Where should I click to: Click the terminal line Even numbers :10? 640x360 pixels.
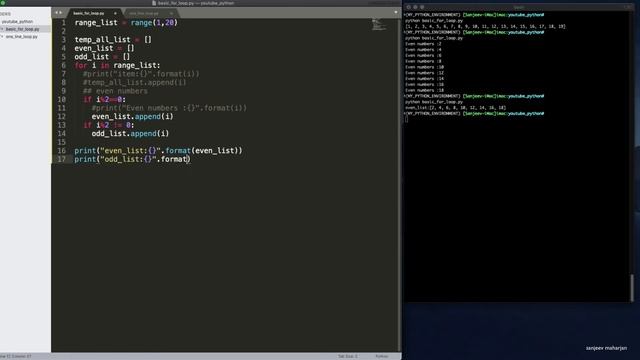click(x=424, y=67)
